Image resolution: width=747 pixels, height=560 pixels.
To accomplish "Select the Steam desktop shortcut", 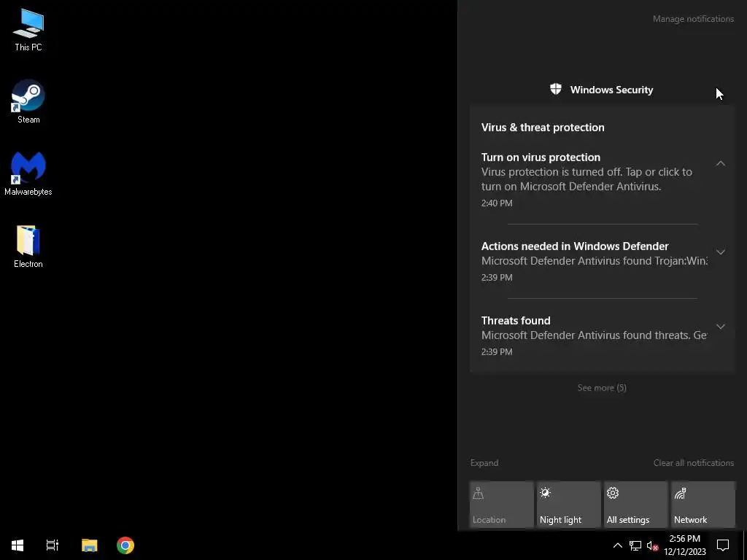I will pyautogui.click(x=28, y=101).
